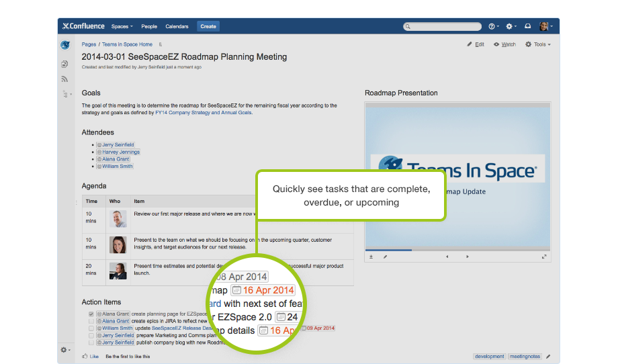
Task: Open FY14 Company Strategy and Annual Goals link
Action: (204, 113)
